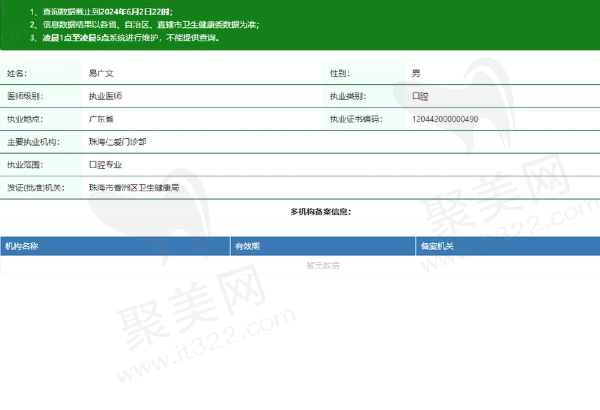Click the 备案机关 column header
This screenshot has height=410, width=600.
point(437,245)
